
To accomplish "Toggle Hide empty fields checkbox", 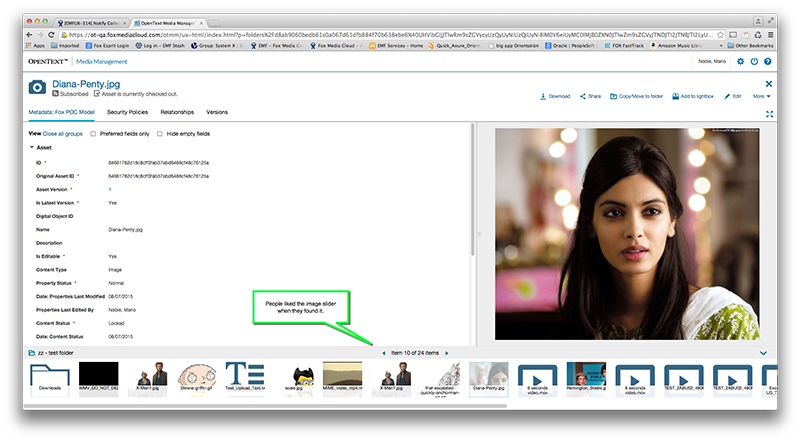I will [160, 133].
